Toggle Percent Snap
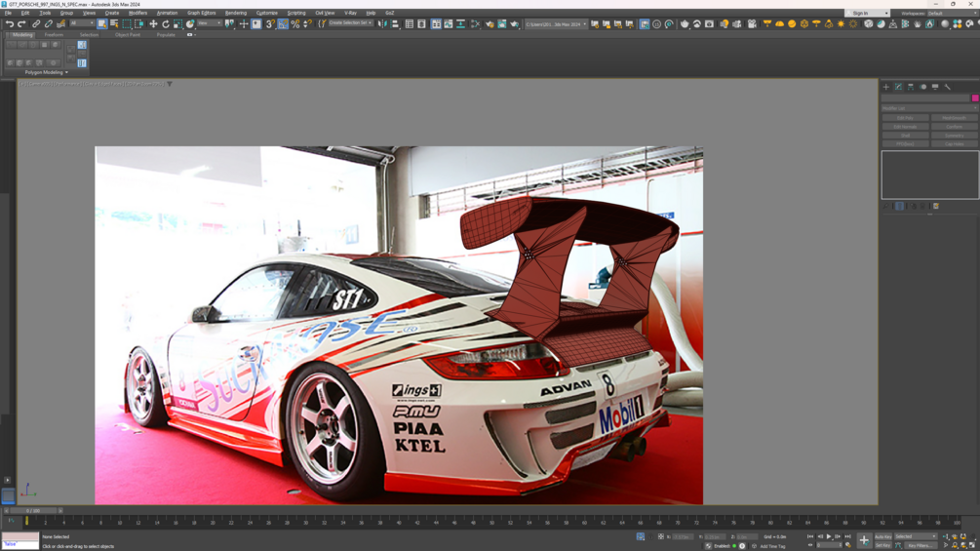The height and width of the screenshot is (551, 980). (x=295, y=23)
